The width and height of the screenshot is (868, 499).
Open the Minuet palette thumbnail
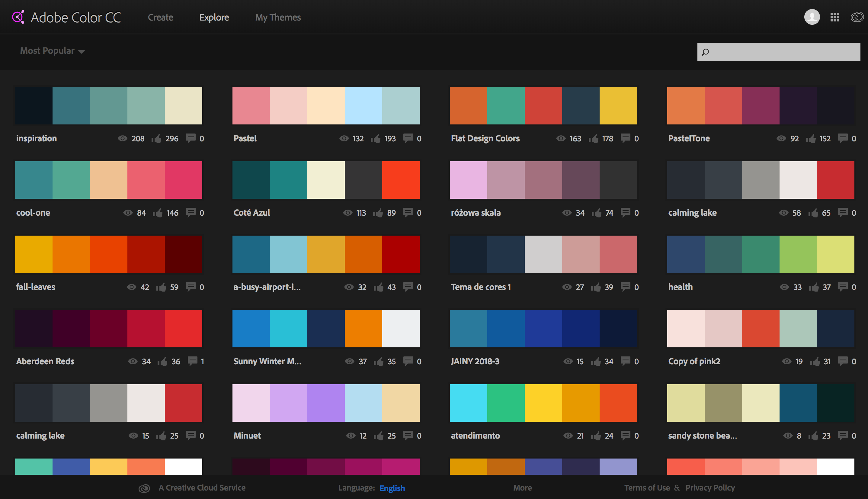326,403
